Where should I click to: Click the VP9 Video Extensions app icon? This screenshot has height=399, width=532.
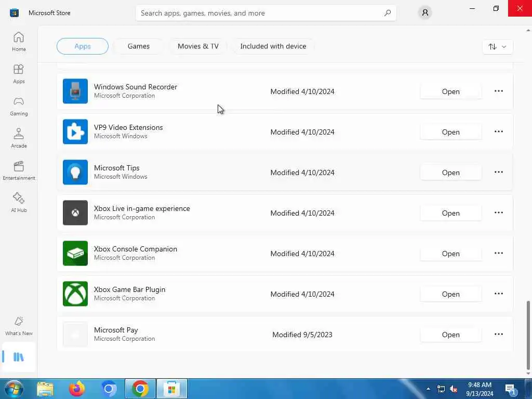click(75, 131)
